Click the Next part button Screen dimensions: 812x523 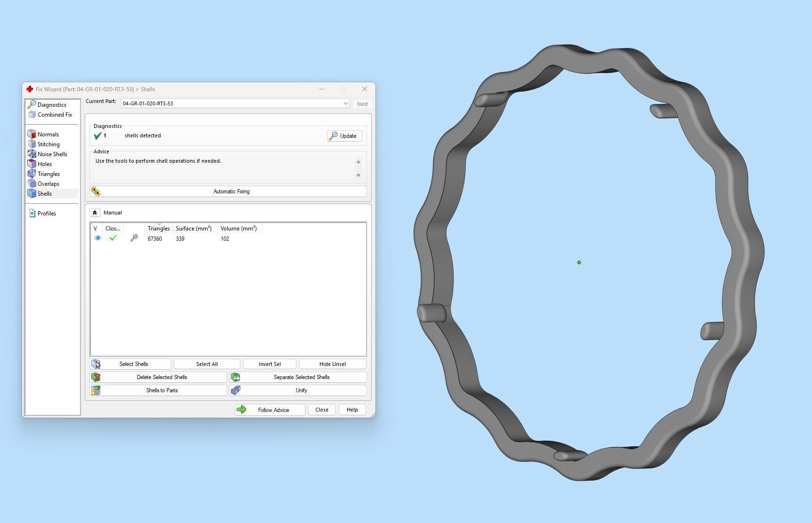click(x=362, y=104)
